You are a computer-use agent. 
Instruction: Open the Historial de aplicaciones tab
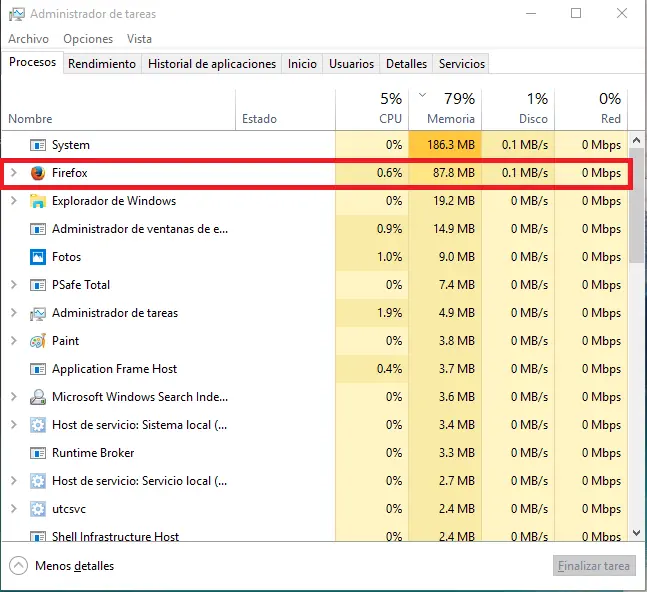click(x=212, y=64)
